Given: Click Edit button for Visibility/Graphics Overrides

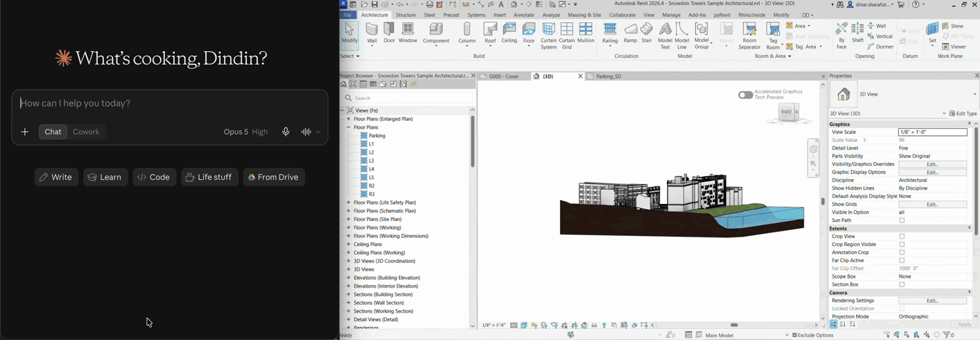Looking at the screenshot, I should point(932,164).
